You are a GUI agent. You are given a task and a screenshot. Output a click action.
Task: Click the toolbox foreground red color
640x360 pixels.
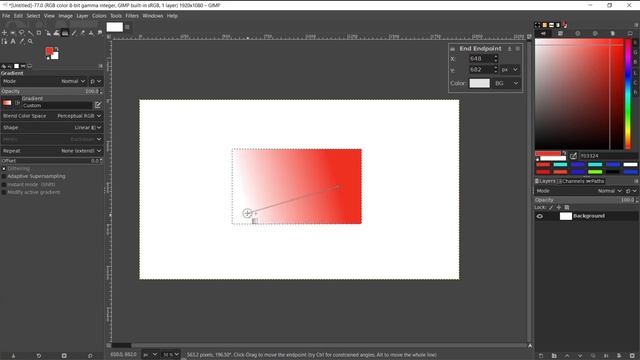[x=49, y=51]
